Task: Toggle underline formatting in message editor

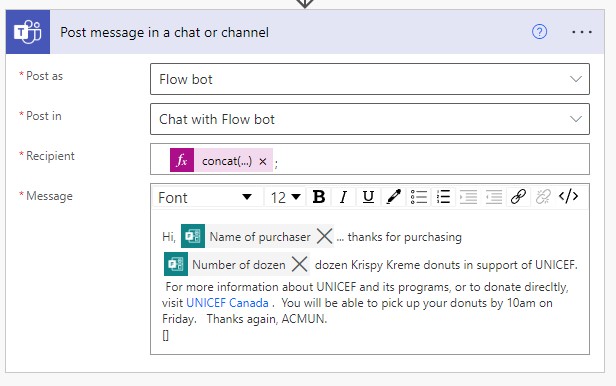Action: point(368,197)
